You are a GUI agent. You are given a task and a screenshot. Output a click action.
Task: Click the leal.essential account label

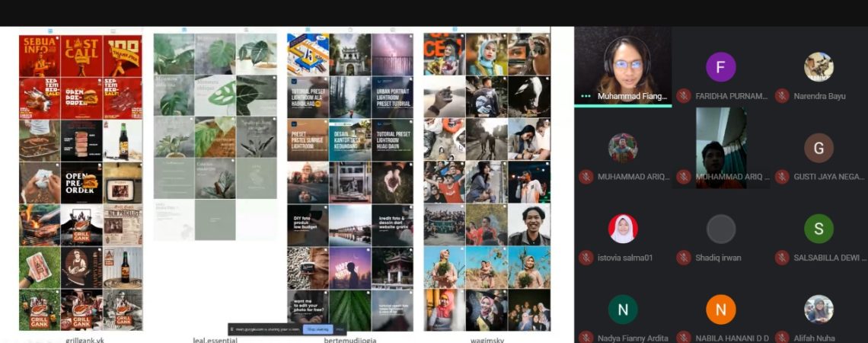[x=215, y=340]
